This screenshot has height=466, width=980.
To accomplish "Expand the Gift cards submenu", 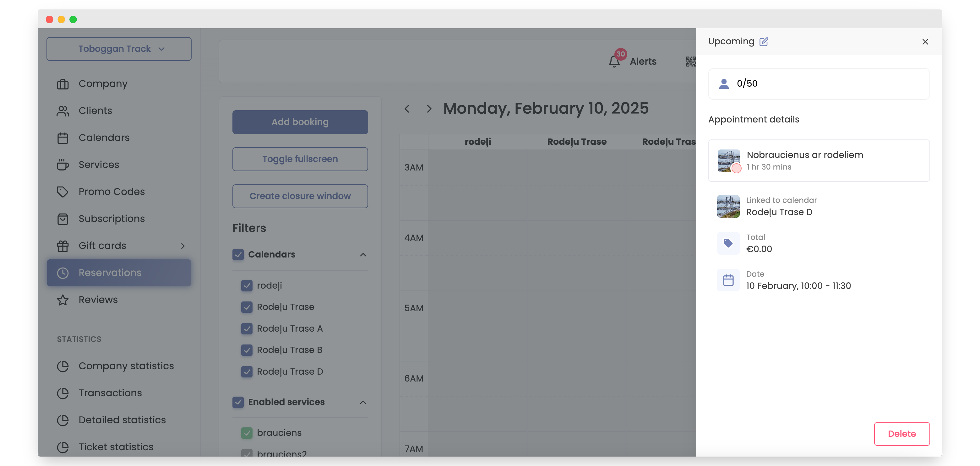I will [183, 246].
